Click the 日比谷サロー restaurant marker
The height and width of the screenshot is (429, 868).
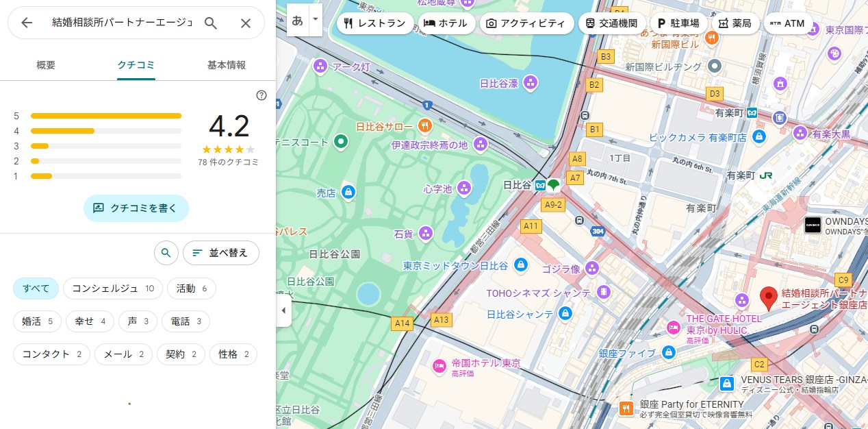[x=425, y=127]
